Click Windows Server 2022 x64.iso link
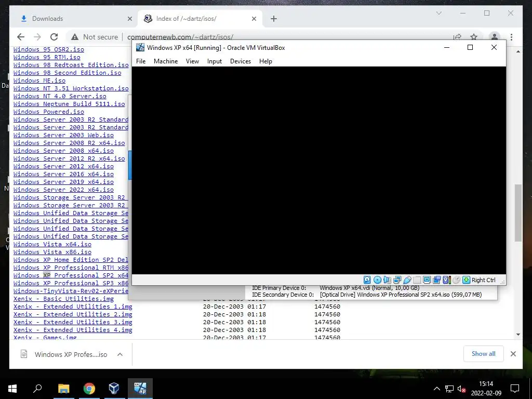This screenshot has width=532, height=399. coord(63,190)
